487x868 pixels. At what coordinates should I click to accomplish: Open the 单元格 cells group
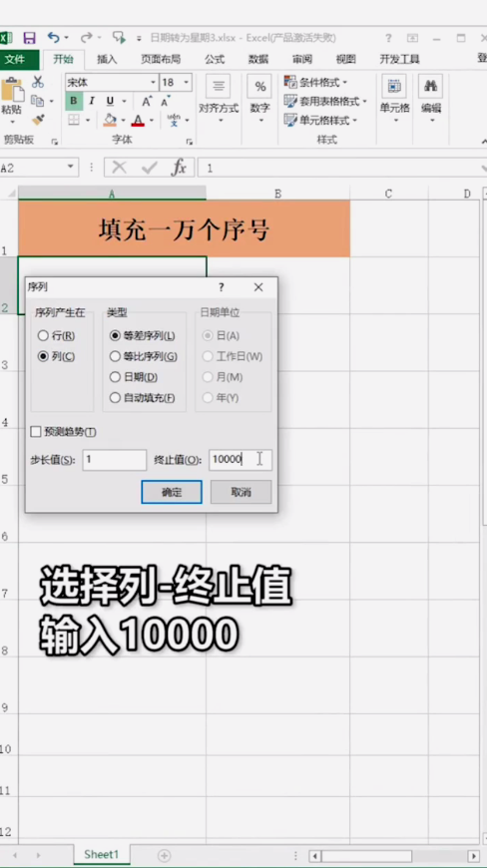(394, 99)
